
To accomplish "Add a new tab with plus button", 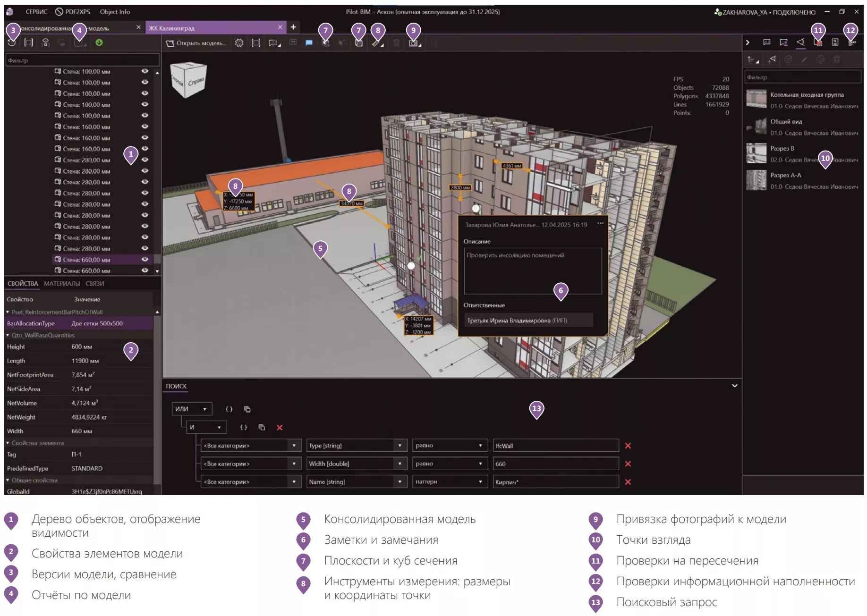I will [x=293, y=27].
